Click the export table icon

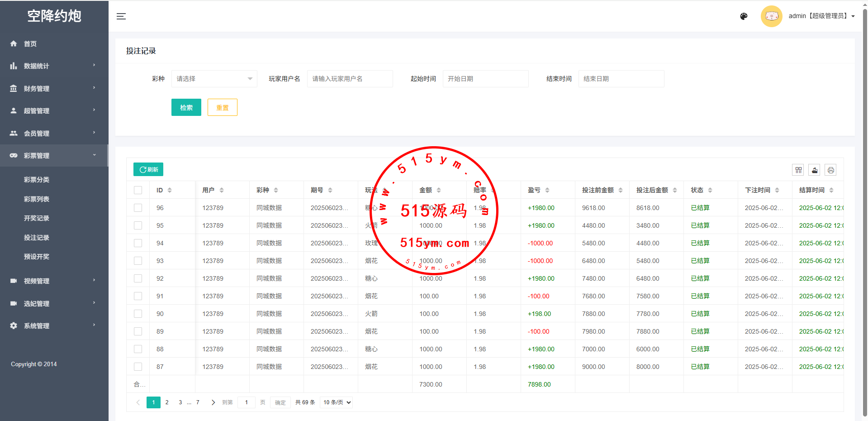815,170
